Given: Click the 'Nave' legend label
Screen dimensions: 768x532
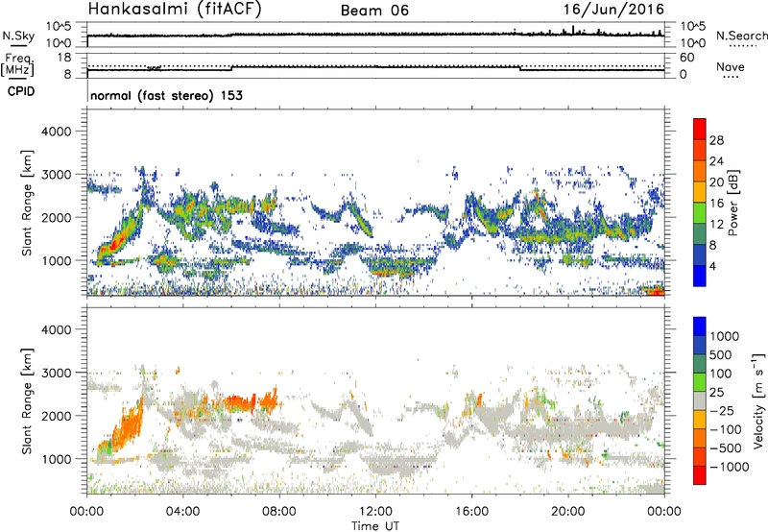Looking at the screenshot, I should pyautogui.click(x=730, y=66).
